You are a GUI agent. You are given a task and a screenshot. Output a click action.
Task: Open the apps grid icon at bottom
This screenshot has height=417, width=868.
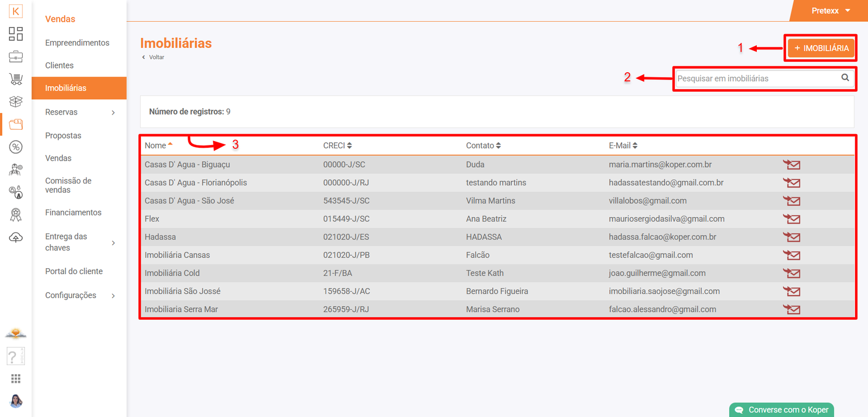16,378
